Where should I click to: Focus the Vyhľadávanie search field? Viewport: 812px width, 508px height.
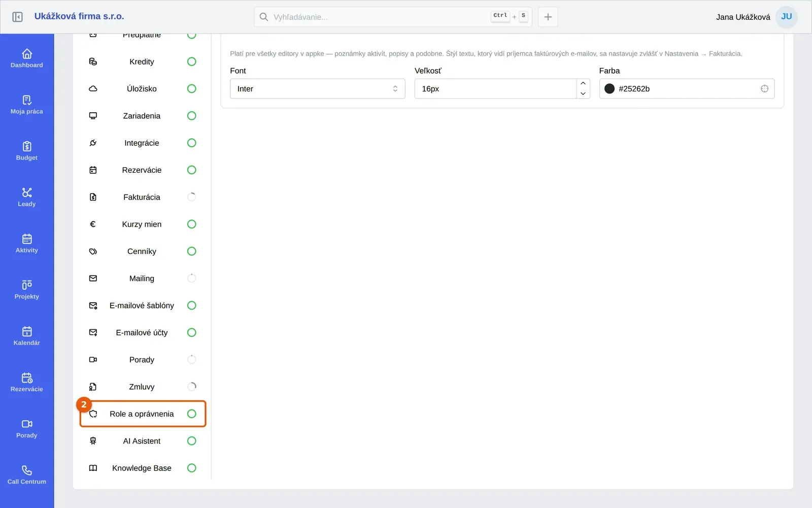click(393, 17)
